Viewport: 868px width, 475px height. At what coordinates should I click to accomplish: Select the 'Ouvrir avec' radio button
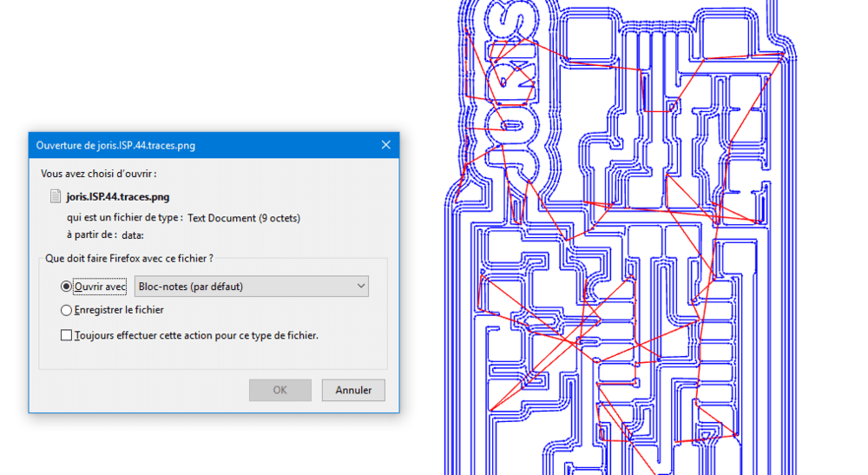67,287
